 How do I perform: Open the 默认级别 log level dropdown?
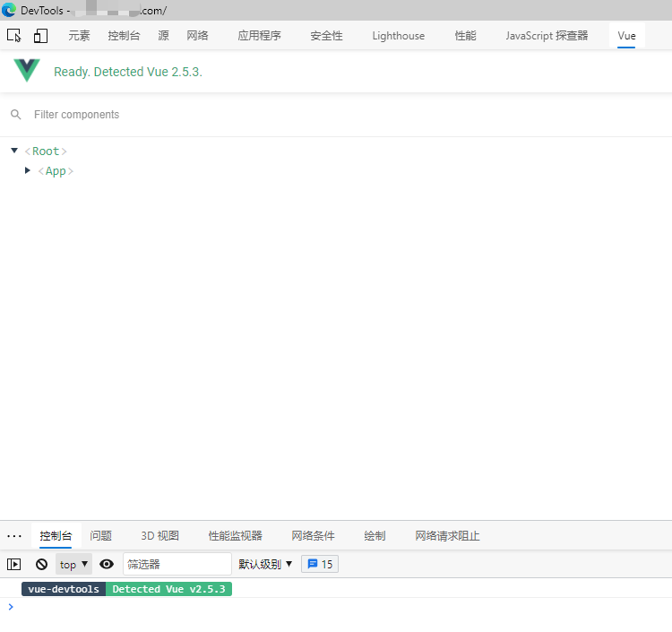pyautogui.click(x=265, y=564)
